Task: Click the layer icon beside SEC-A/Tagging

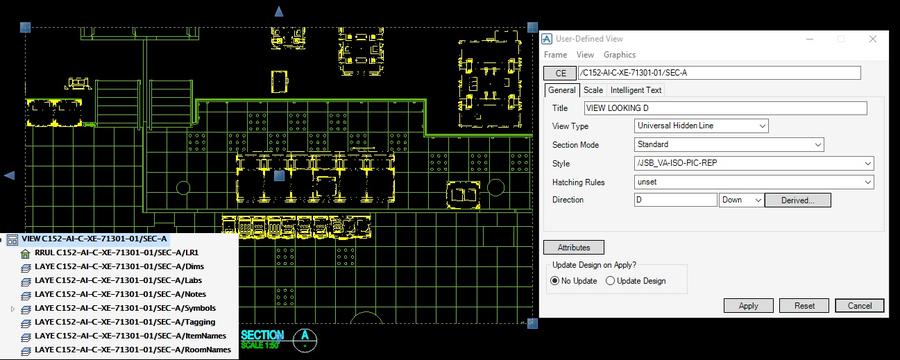Action: pos(25,322)
